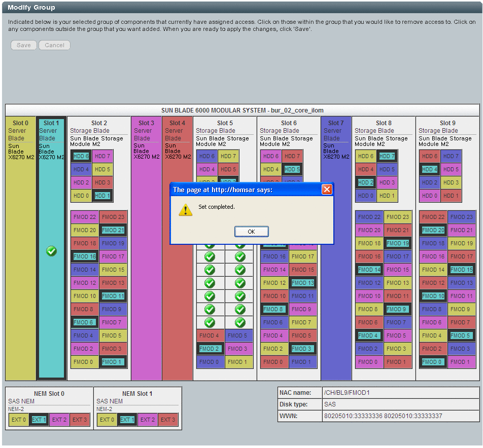Toggle HDD 2 in Slot 8

pyautogui.click(x=366, y=182)
